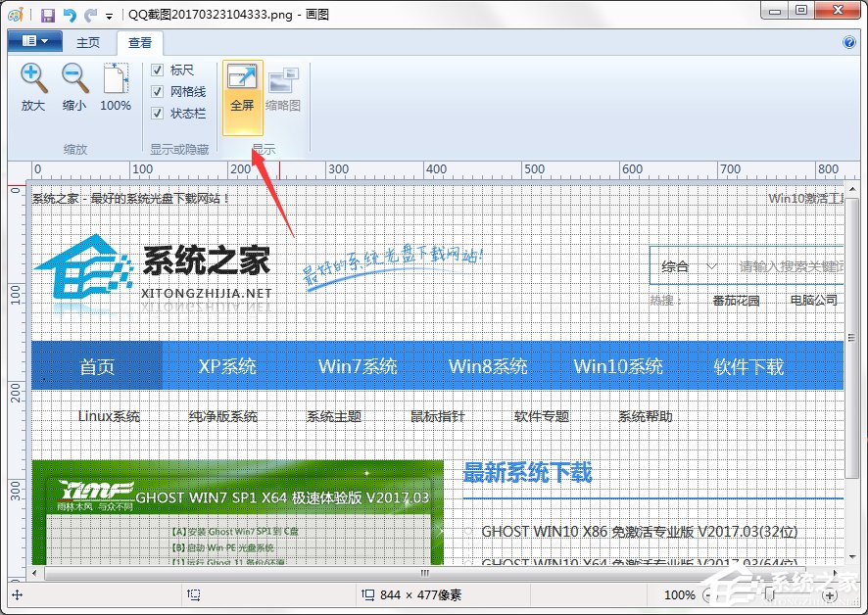
Task: Select the Zoom In magnifier tool
Action: tap(32, 86)
